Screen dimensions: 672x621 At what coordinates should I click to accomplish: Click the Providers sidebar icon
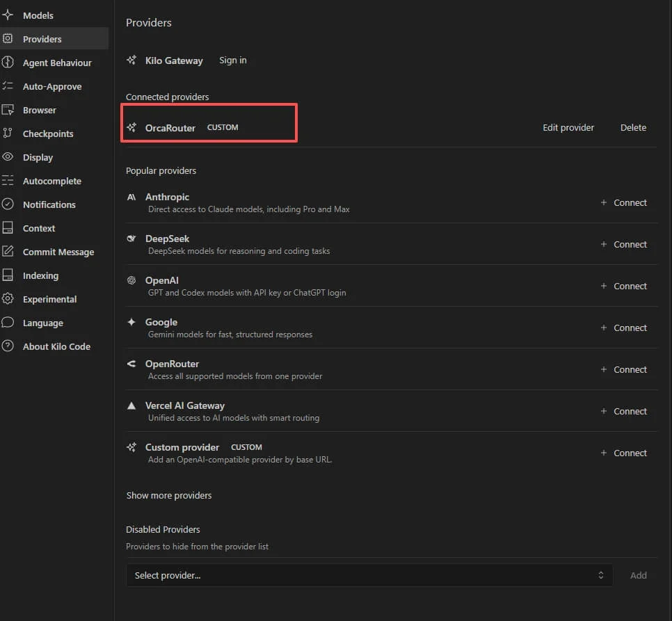(x=8, y=38)
